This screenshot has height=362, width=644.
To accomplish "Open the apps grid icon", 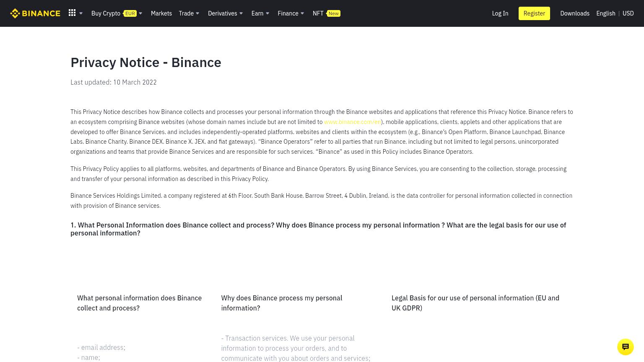I will [72, 13].
